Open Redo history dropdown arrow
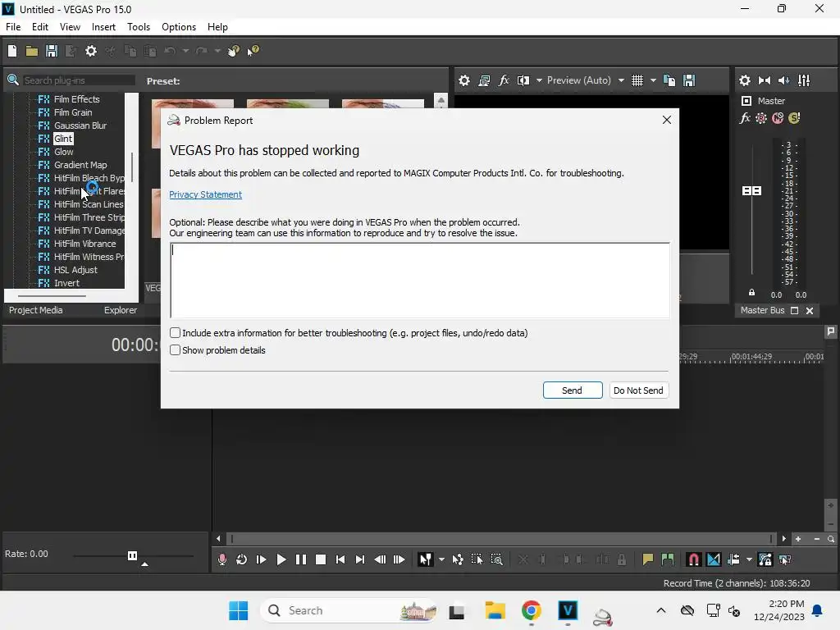Image resolution: width=840 pixels, height=630 pixels. tap(217, 51)
